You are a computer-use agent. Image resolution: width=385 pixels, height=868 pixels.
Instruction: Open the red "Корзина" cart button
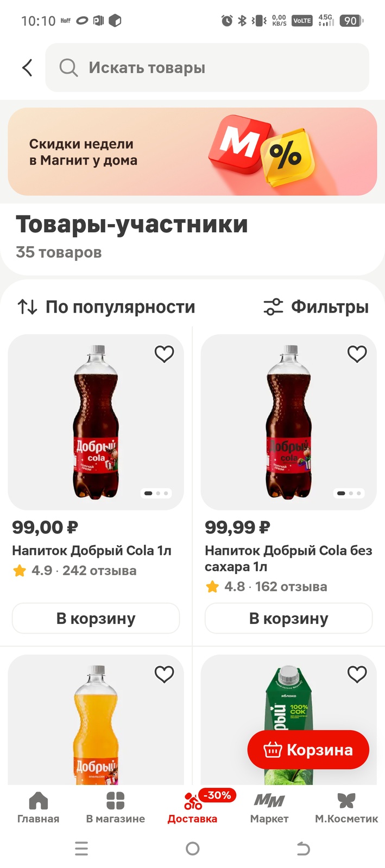pyautogui.click(x=308, y=750)
